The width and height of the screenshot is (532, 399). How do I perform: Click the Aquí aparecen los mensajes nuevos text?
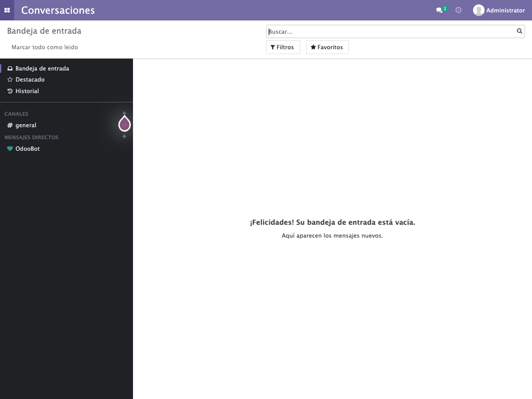coord(332,236)
